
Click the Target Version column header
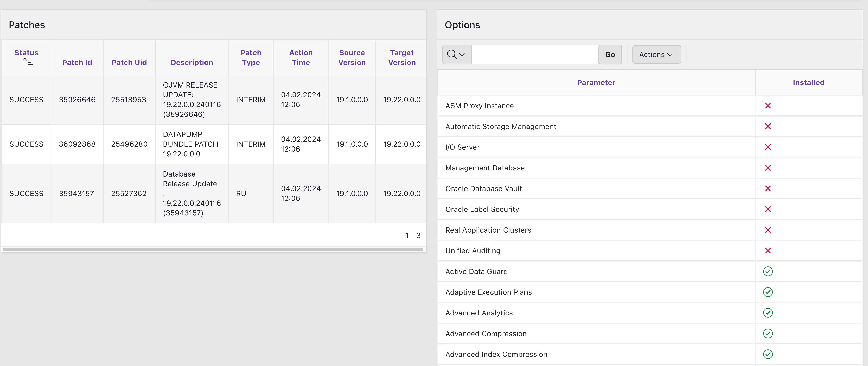click(401, 57)
